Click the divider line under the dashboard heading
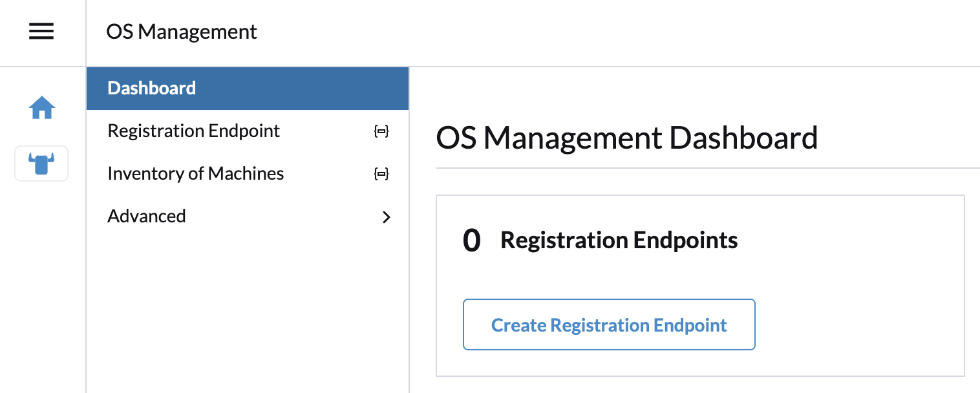 [x=707, y=168]
